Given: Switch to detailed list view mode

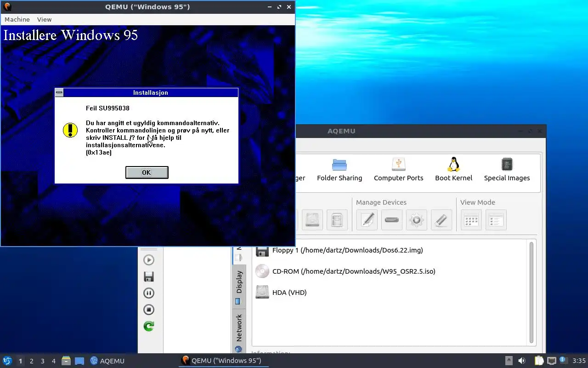Looking at the screenshot, I should tap(496, 220).
